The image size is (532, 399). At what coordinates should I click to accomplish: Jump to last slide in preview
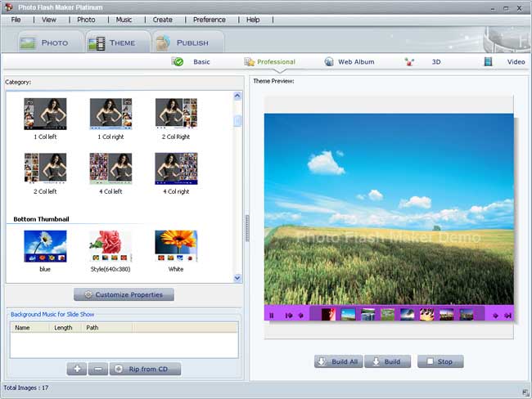pos(507,316)
